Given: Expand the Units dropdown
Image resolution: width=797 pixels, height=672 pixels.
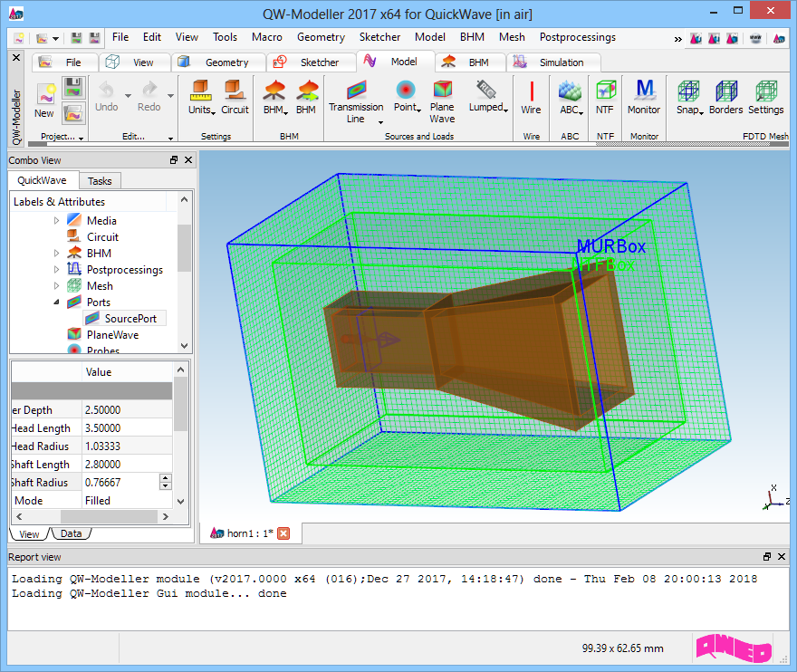Looking at the screenshot, I should 213,112.
